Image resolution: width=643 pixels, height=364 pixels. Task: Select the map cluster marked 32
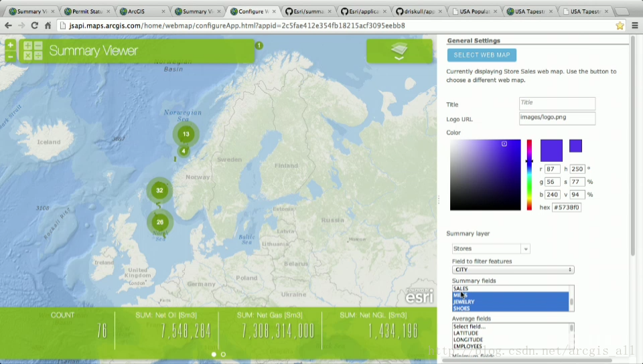point(159,190)
